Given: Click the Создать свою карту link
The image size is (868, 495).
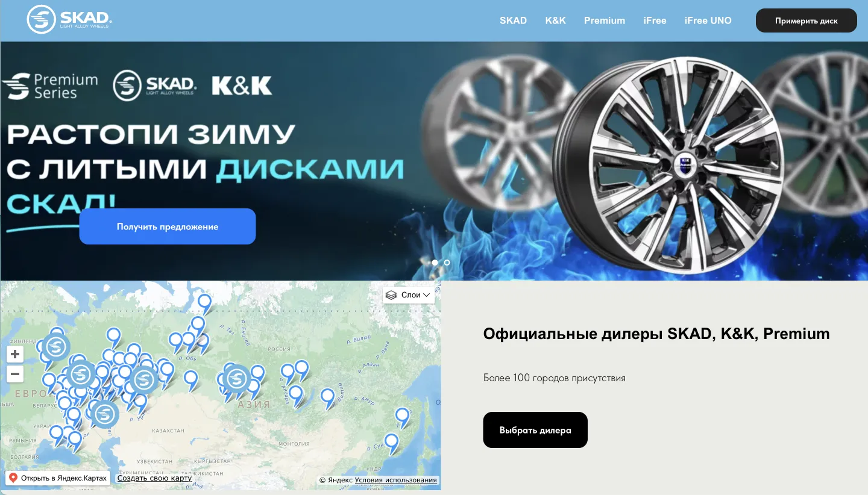Looking at the screenshot, I should (x=154, y=478).
